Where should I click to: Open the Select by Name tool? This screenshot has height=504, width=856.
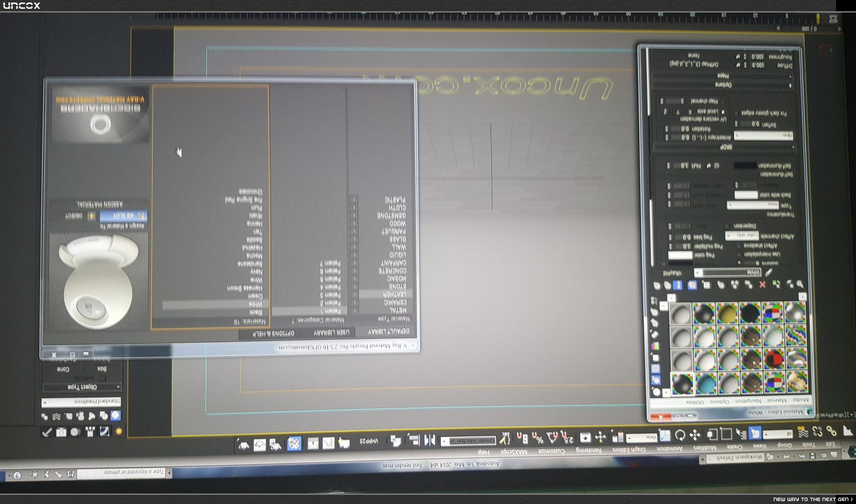click(x=741, y=434)
